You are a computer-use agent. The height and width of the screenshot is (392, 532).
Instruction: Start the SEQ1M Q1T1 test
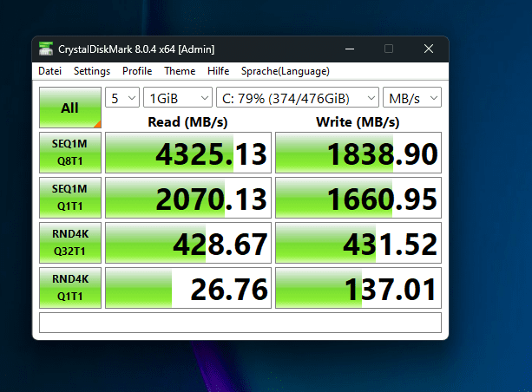70,198
